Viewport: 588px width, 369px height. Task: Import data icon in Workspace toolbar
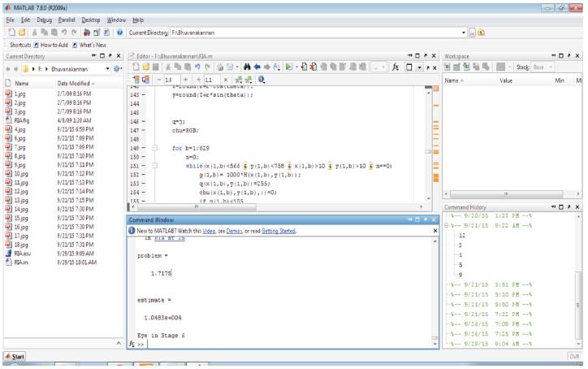click(x=466, y=67)
